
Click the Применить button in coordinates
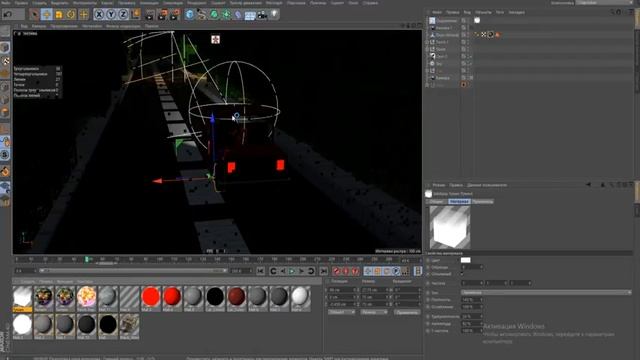(407, 312)
